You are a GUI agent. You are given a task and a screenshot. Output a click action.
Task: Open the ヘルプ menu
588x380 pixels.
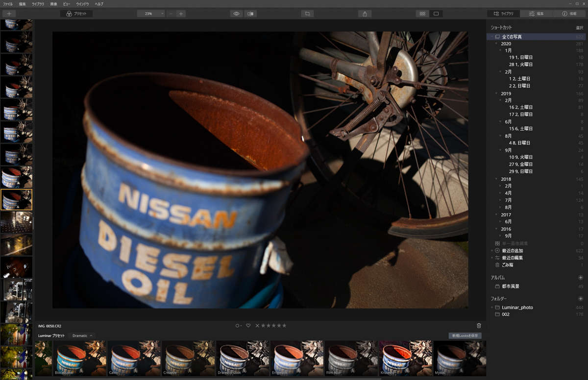99,4
